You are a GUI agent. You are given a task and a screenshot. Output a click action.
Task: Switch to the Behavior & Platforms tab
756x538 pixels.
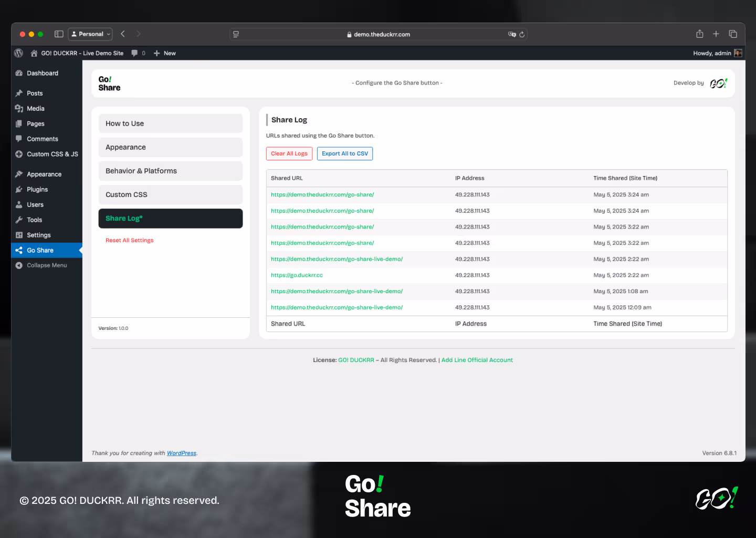tap(170, 171)
